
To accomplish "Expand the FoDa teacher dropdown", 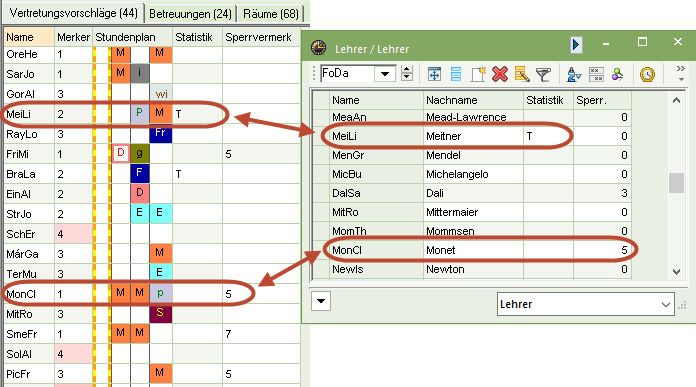I will tap(385, 73).
